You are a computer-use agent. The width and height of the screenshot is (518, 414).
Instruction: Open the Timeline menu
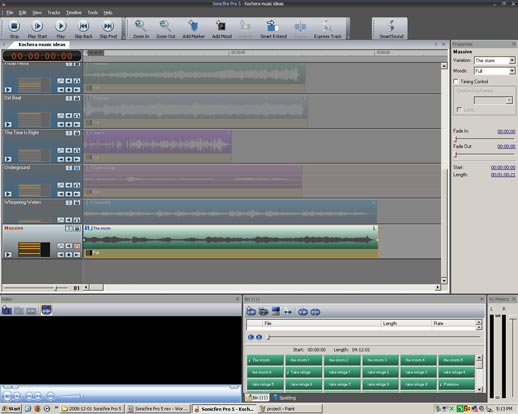coord(74,13)
